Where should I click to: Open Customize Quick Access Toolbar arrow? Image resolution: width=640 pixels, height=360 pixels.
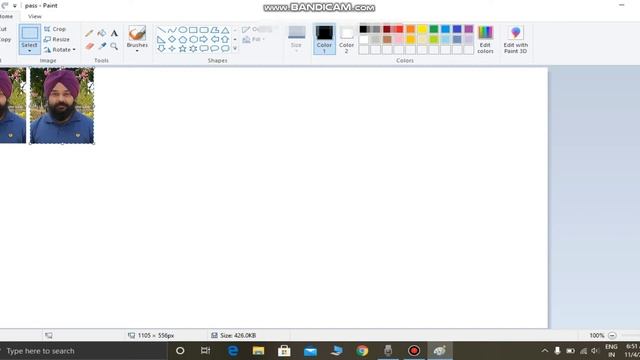click(15, 6)
